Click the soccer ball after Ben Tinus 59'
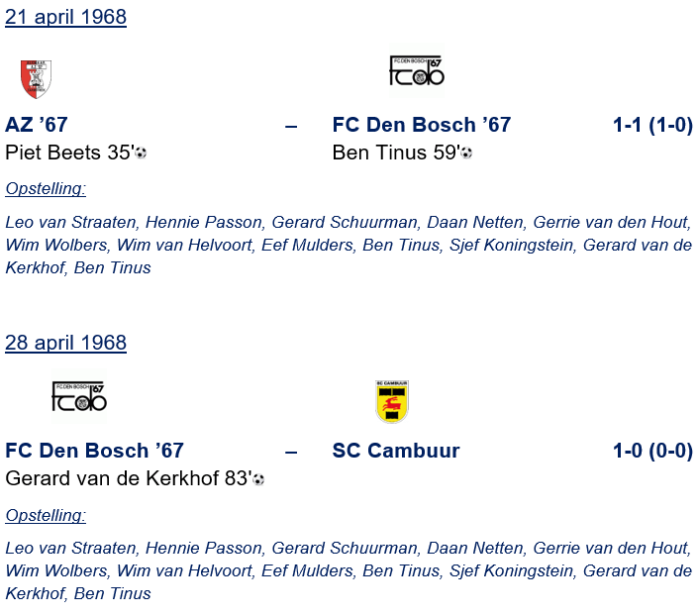This screenshot has width=698, height=616. pyautogui.click(x=466, y=154)
